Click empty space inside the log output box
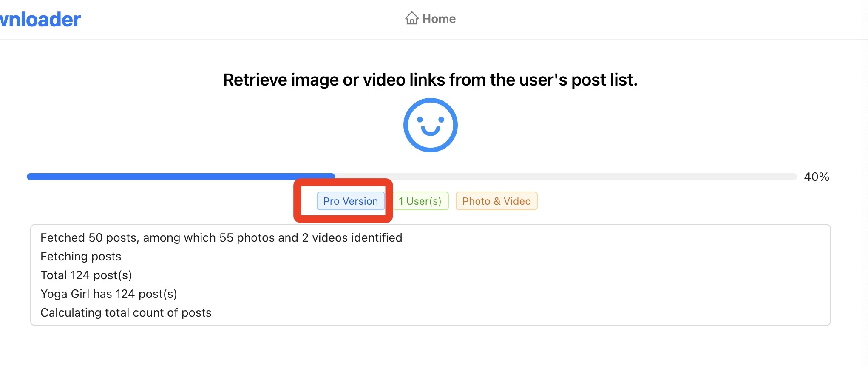This screenshot has height=366, width=868. click(595, 281)
